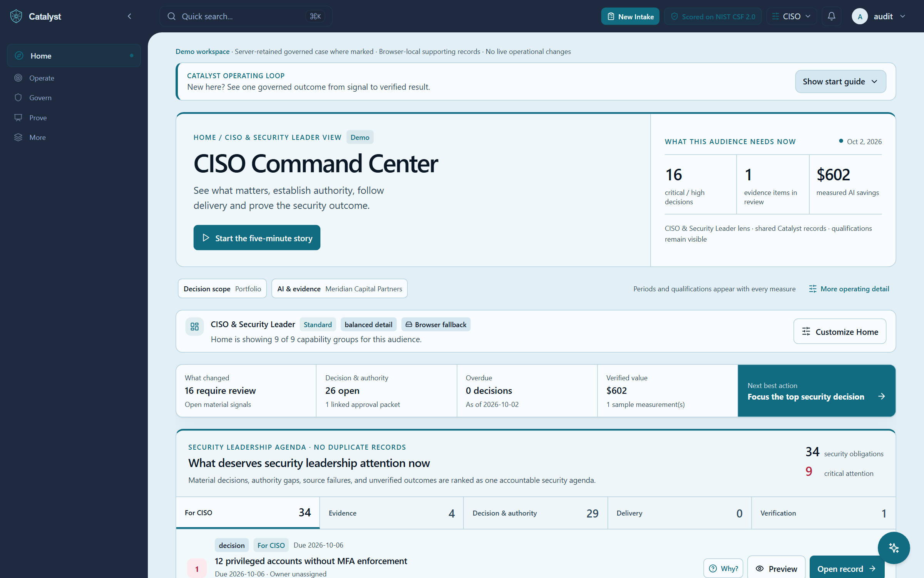Start the five-minute story
Screen dimensions: 924x578
pyautogui.click(x=257, y=238)
